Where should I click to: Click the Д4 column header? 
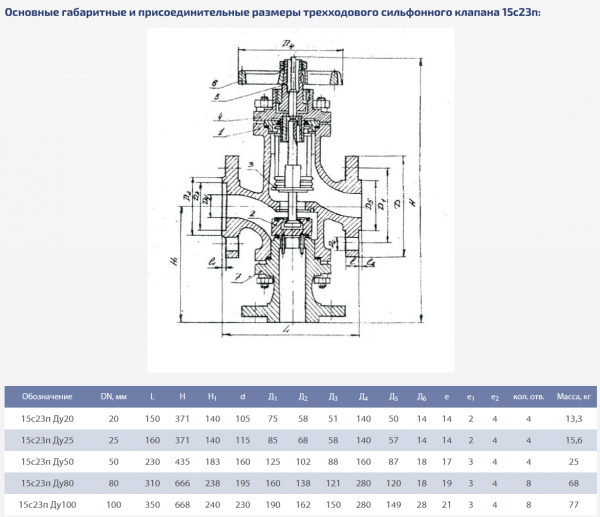(x=362, y=397)
